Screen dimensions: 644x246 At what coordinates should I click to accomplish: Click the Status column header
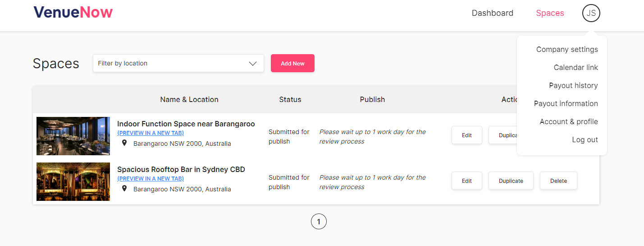coord(290,99)
